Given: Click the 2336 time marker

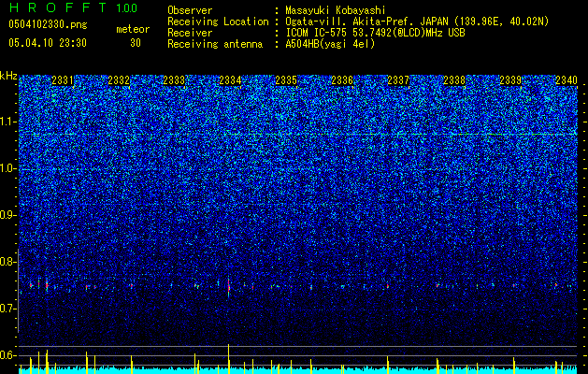Looking at the screenshot, I should [x=342, y=80].
